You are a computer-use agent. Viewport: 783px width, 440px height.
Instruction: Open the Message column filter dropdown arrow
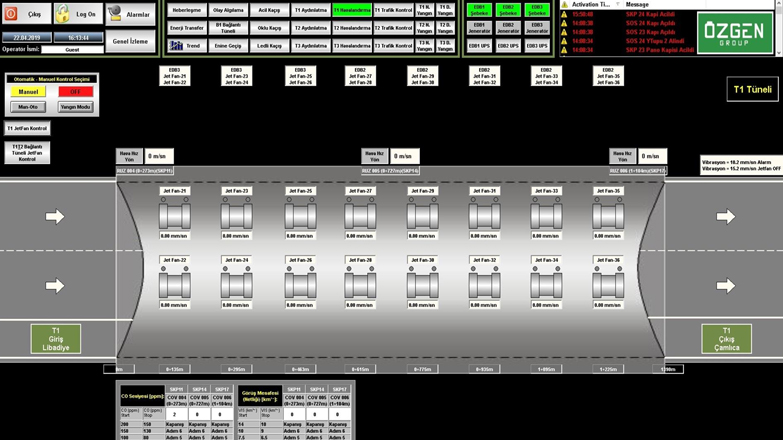[617, 5]
